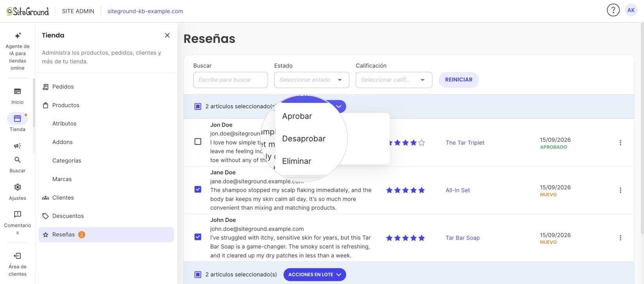
Task: Open the siteground-kb-example.com site link
Action: 145,11
